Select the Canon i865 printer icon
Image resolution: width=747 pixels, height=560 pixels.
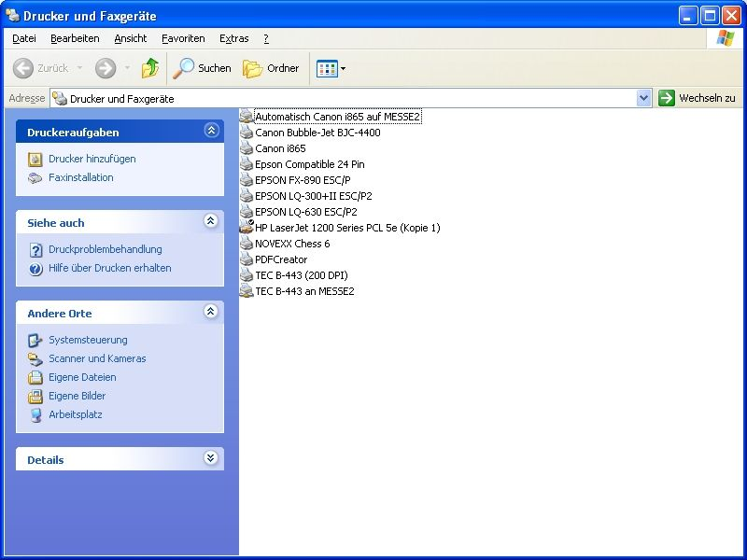(247, 148)
